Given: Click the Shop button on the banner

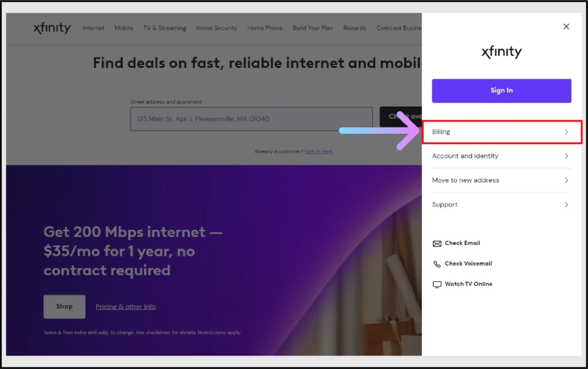Looking at the screenshot, I should click(64, 306).
